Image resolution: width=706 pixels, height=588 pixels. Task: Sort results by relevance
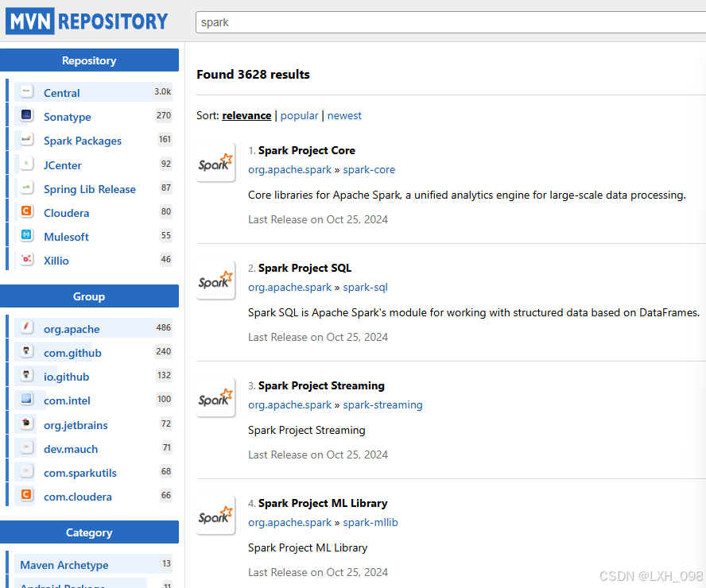[x=246, y=116]
